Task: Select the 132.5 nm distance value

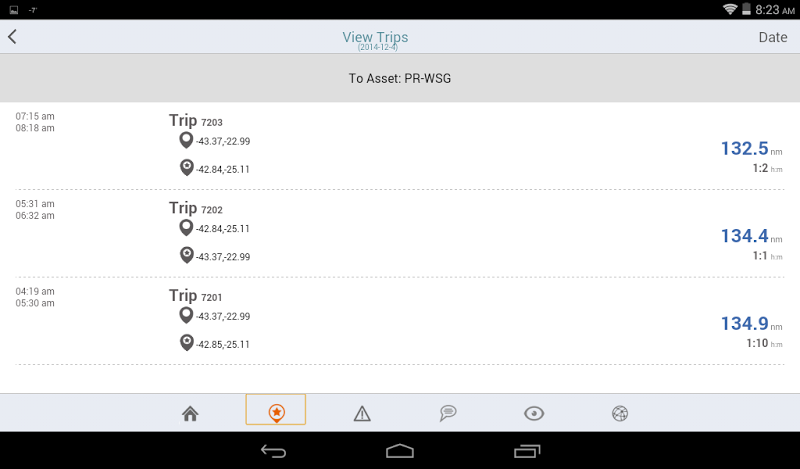Action: click(x=744, y=149)
